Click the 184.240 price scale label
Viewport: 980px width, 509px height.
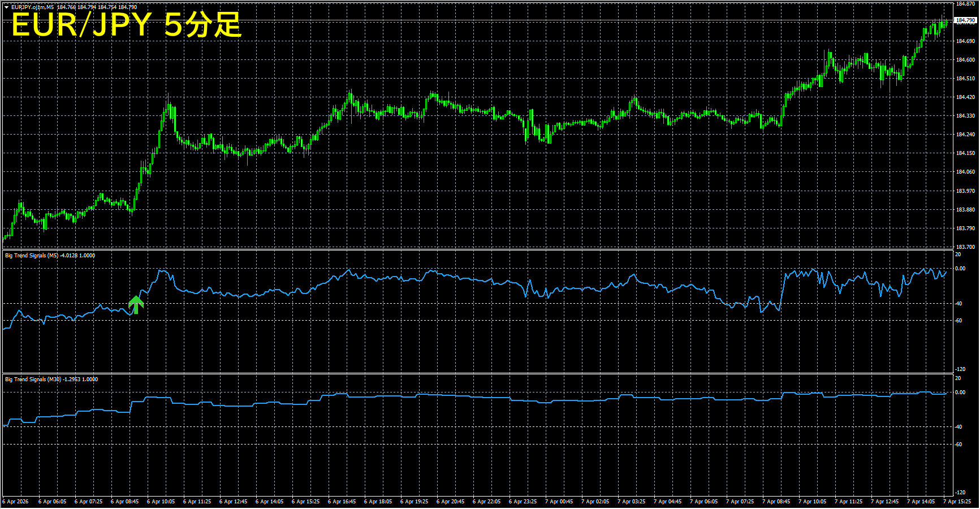[x=965, y=135]
